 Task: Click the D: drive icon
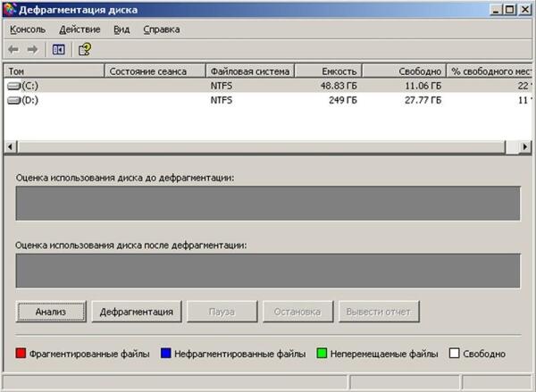coord(13,101)
